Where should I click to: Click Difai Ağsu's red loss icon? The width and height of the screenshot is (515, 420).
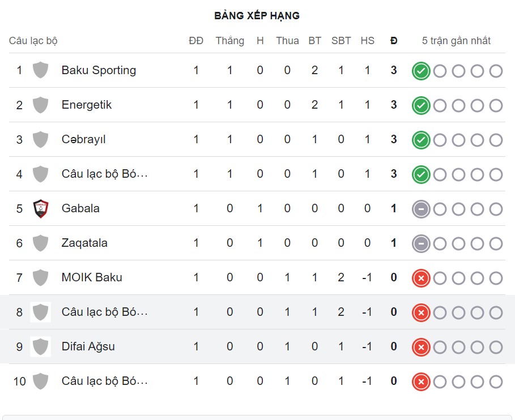pos(421,347)
